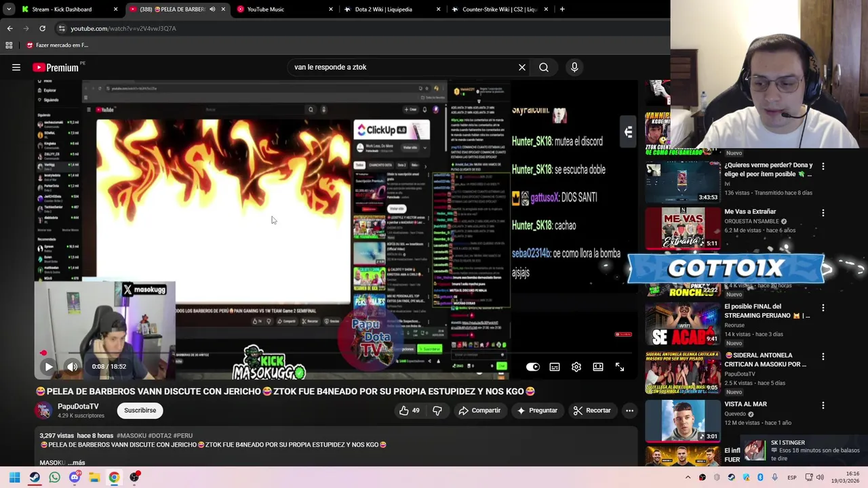The image size is (868, 488).
Task: Mute the PELEA DE BARBER tab audio
Action: click(212, 9)
